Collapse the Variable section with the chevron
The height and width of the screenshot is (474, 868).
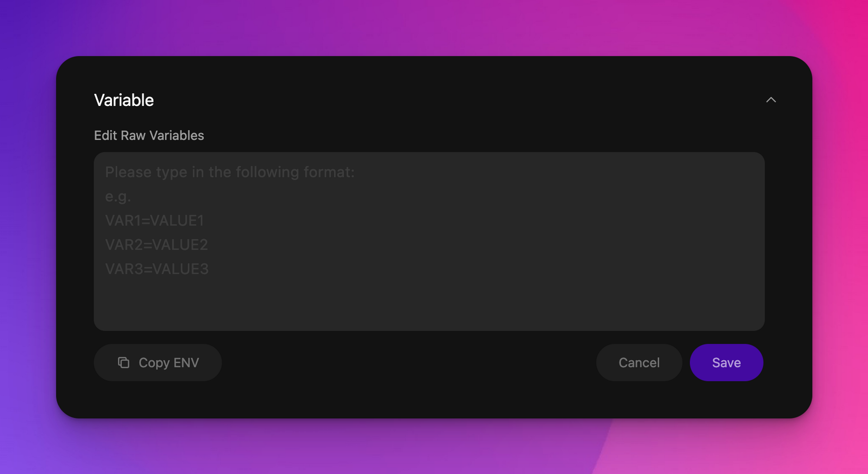click(x=771, y=100)
